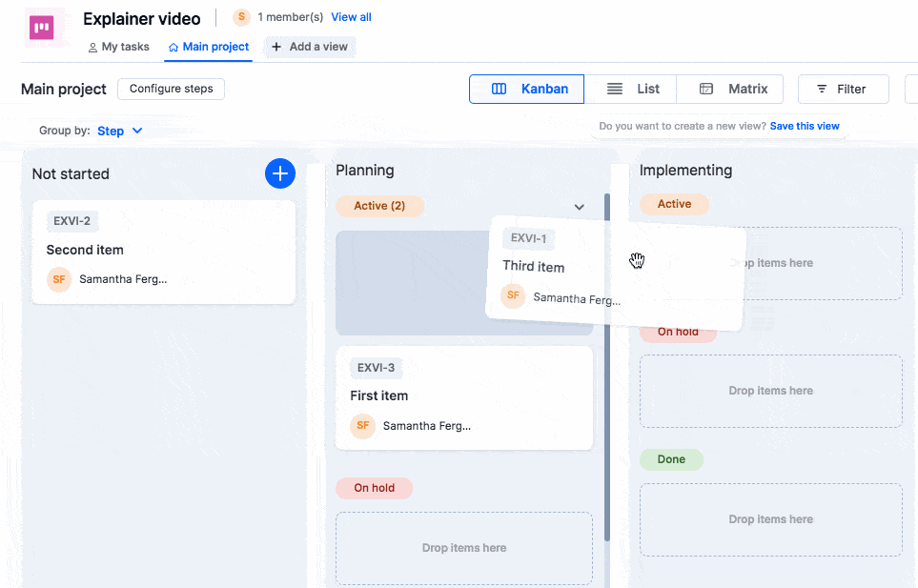This screenshot has width=918, height=588.
Task: Open the EXVI-2 Second item card
Action: (163, 251)
